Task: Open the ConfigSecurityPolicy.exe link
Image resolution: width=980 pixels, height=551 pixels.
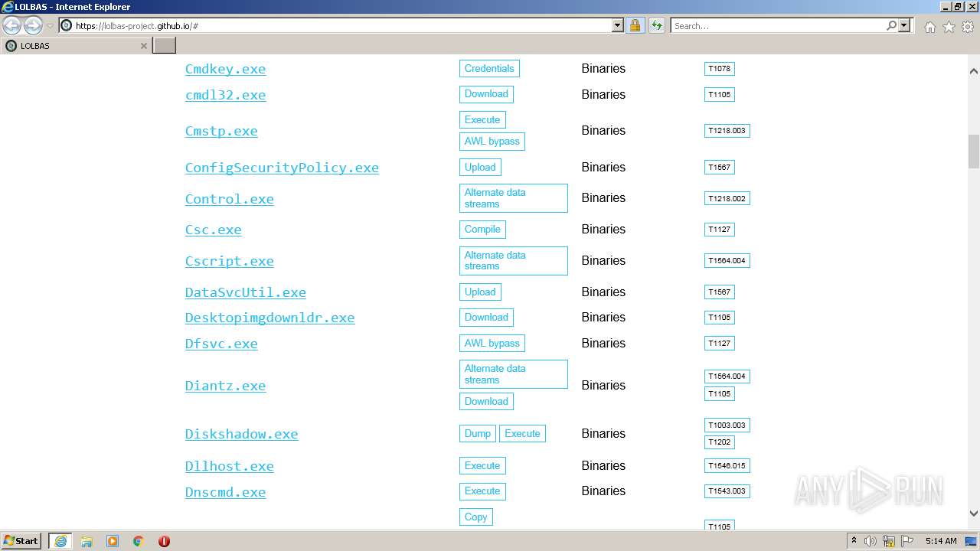Action: (282, 168)
